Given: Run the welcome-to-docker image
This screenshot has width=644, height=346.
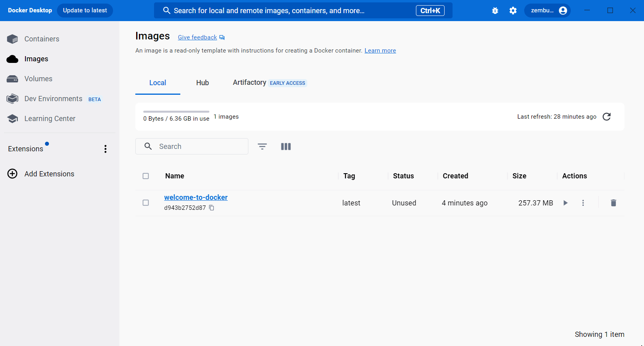Looking at the screenshot, I should (566, 203).
